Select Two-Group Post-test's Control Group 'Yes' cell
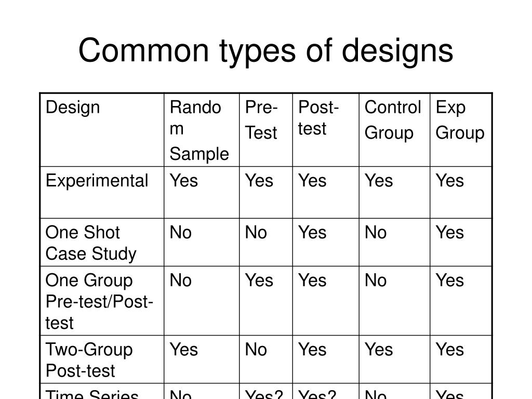 (x=395, y=360)
